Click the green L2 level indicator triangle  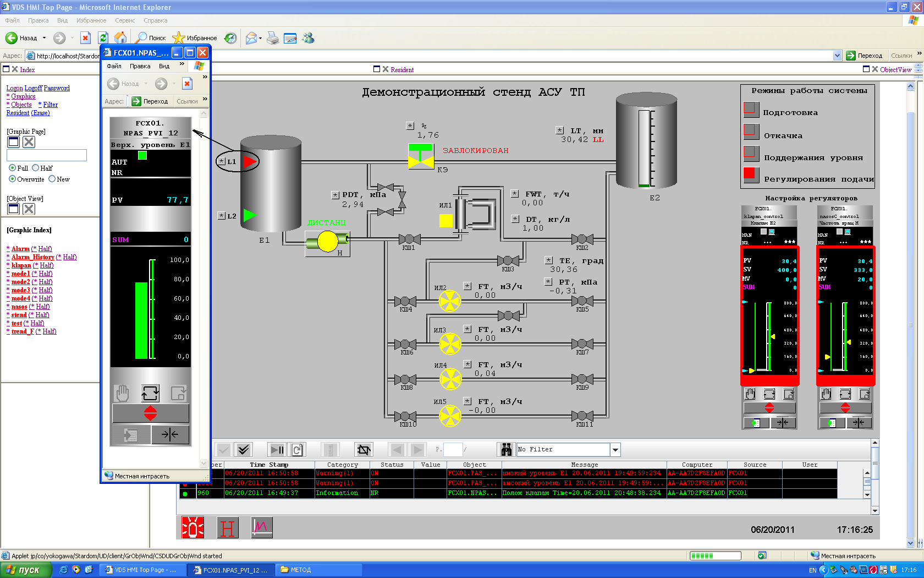(250, 215)
